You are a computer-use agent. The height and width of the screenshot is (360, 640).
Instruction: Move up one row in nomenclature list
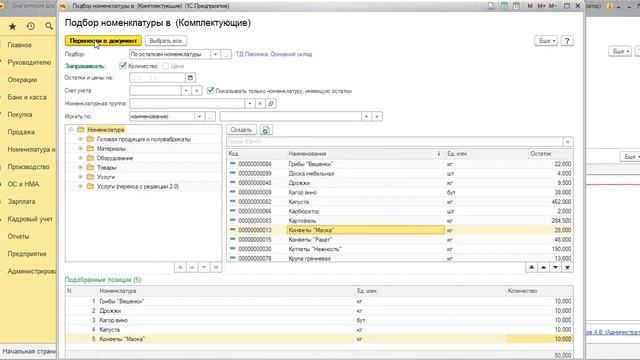pos(544,267)
